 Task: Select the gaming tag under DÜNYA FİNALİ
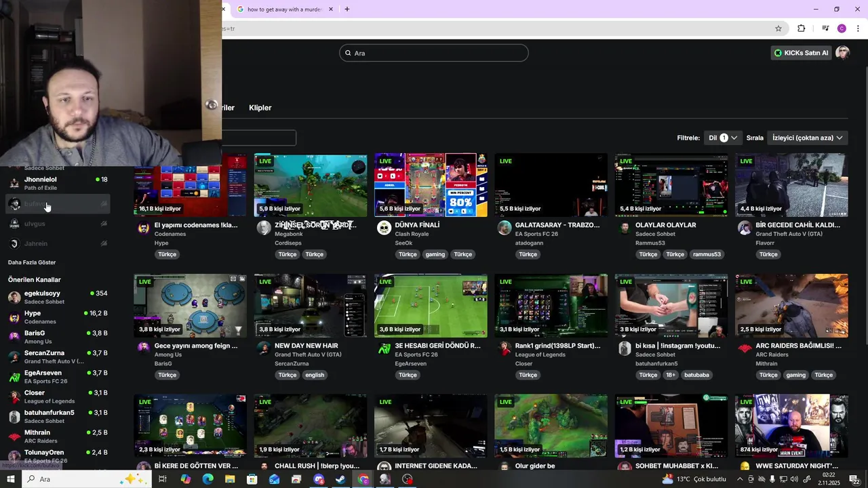(x=435, y=254)
